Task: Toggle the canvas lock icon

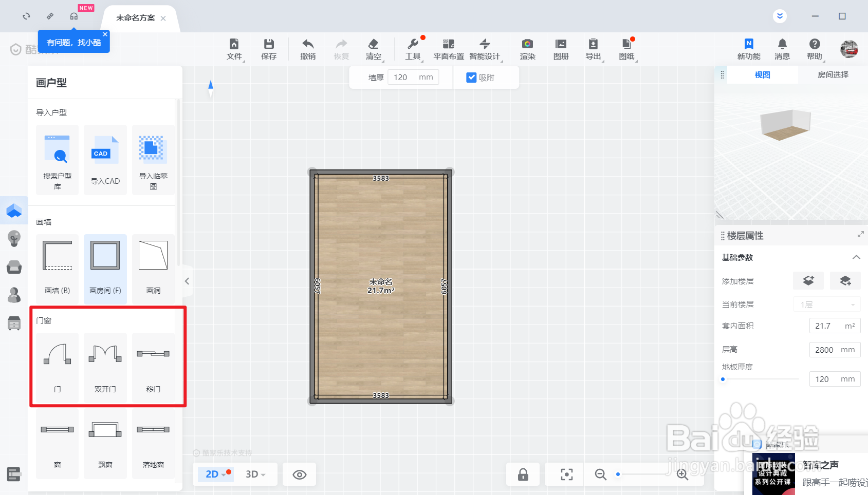Action: (523, 474)
